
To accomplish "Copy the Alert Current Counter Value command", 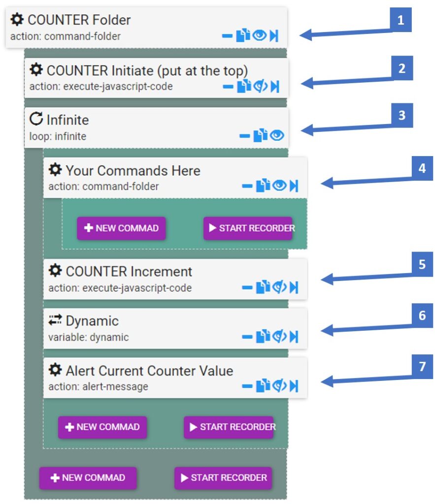I will (x=263, y=386).
